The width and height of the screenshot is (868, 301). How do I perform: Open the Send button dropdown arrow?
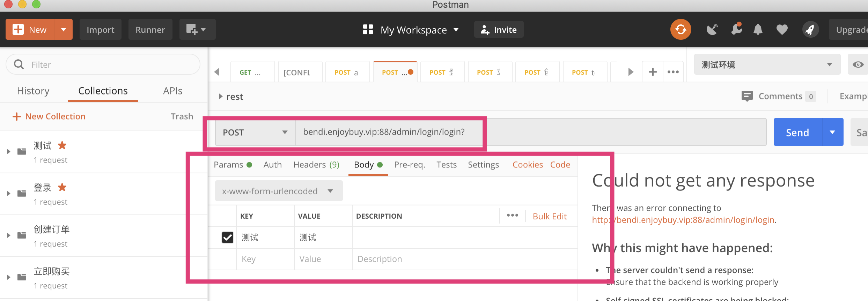point(833,132)
